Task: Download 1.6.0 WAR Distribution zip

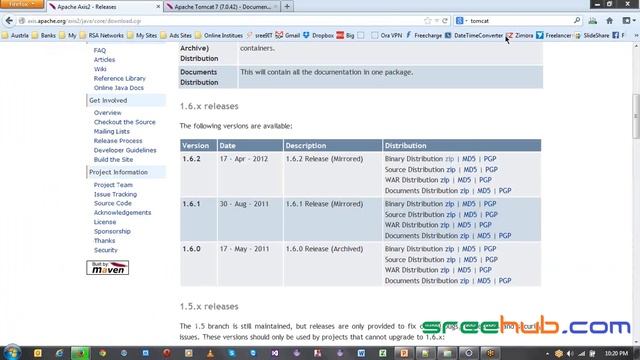Action: 444,270
